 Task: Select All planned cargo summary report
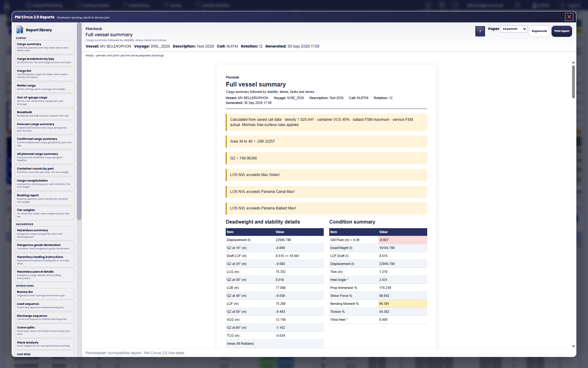[x=44, y=157]
